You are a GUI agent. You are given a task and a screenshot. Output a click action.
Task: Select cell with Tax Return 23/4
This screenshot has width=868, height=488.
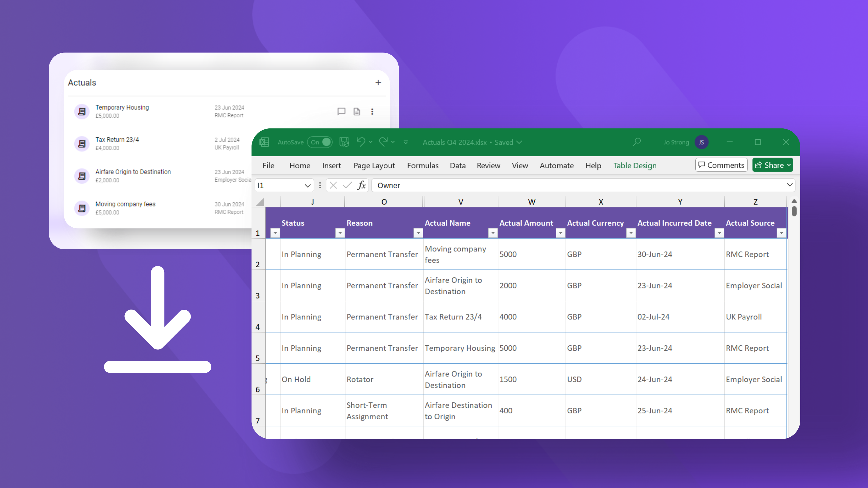(x=460, y=317)
